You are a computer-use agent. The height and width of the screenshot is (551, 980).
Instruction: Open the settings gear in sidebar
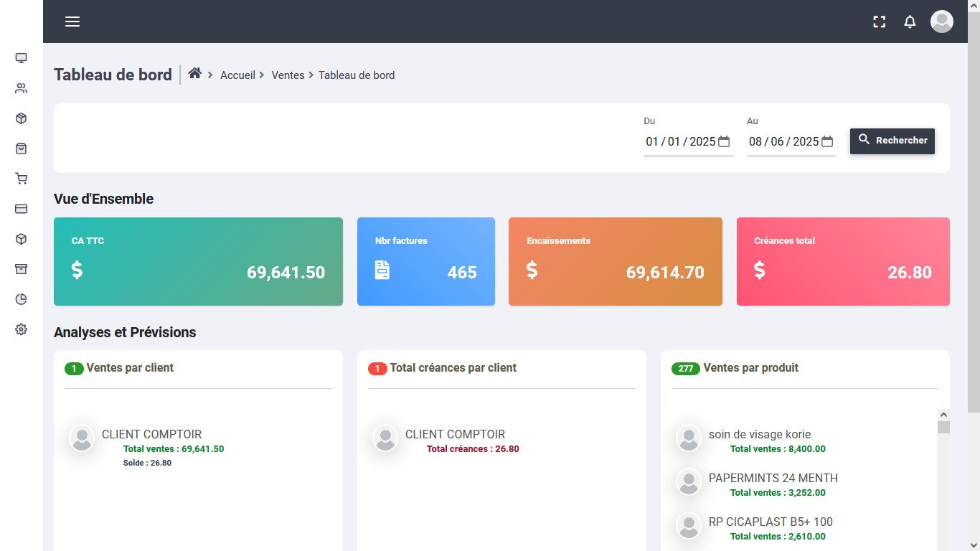click(x=21, y=329)
